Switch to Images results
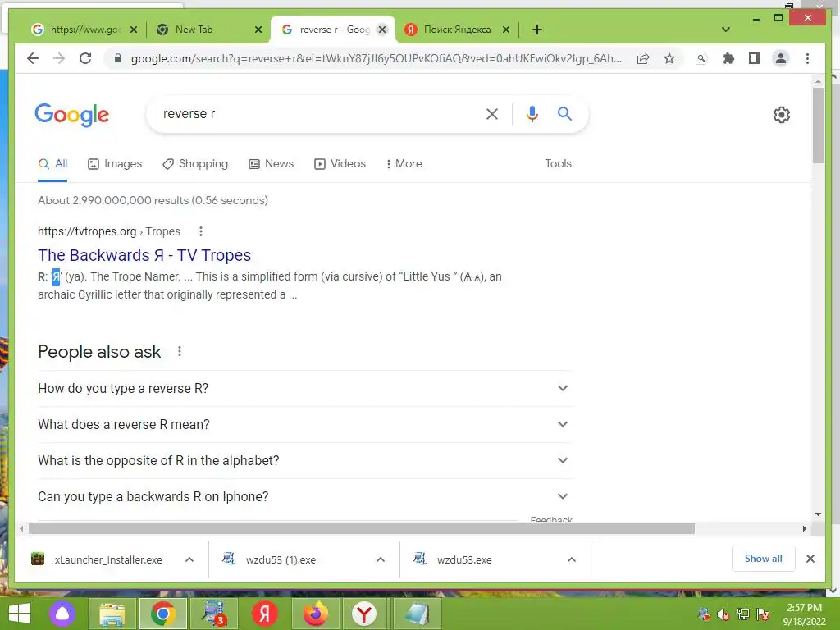The image size is (840, 630). (x=115, y=164)
